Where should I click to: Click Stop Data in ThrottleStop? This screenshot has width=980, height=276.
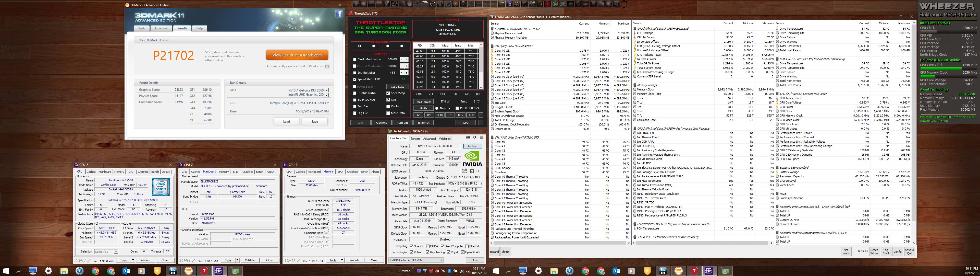pyautogui.click(x=398, y=87)
